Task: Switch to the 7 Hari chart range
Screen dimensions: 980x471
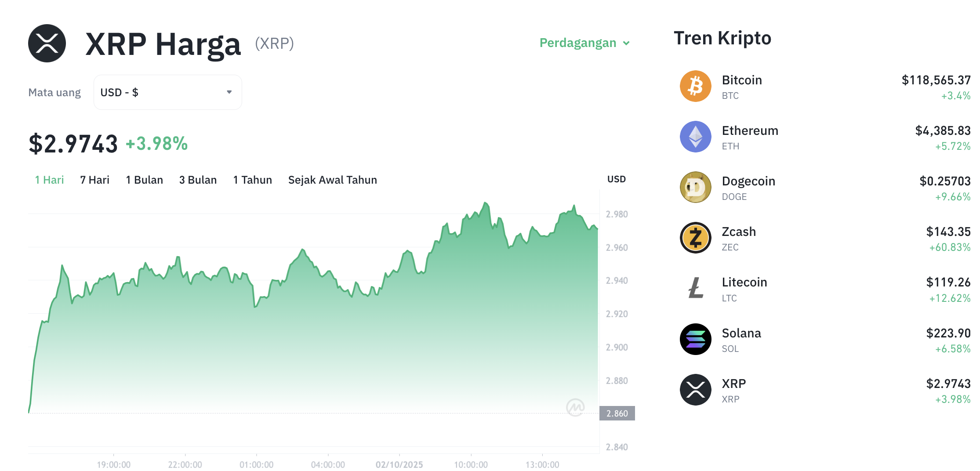Action: pyautogui.click(x=94, y=180)
